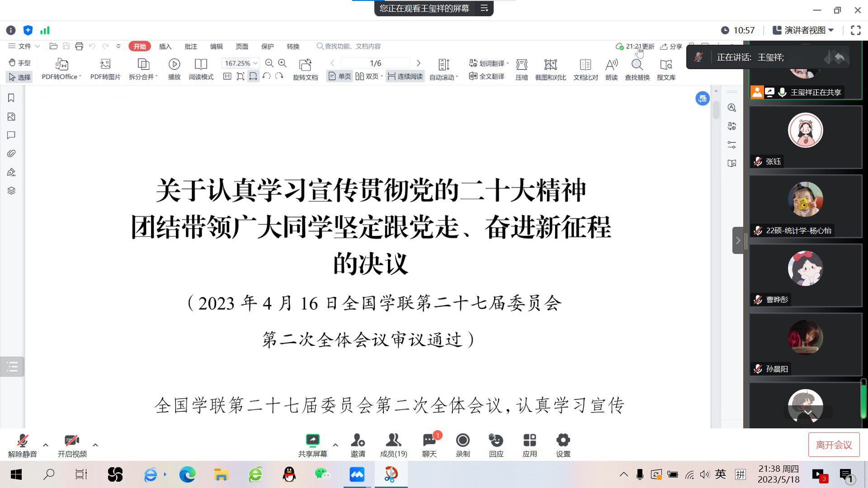The width and height of the screenshot is (868, 488).
Task: Click the Share Screen (共享屏幕) icon
Action: point(312,440)
